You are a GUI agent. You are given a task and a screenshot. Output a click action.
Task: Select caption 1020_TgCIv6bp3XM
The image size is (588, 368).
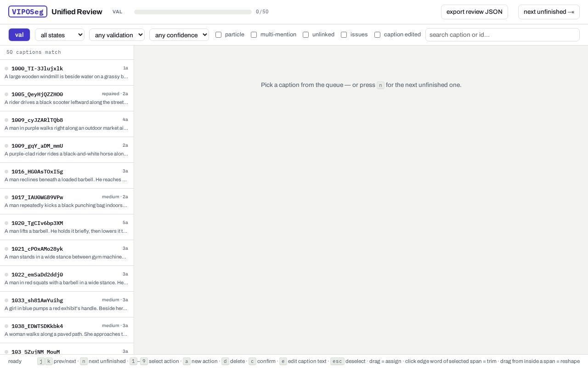point(67,227)
